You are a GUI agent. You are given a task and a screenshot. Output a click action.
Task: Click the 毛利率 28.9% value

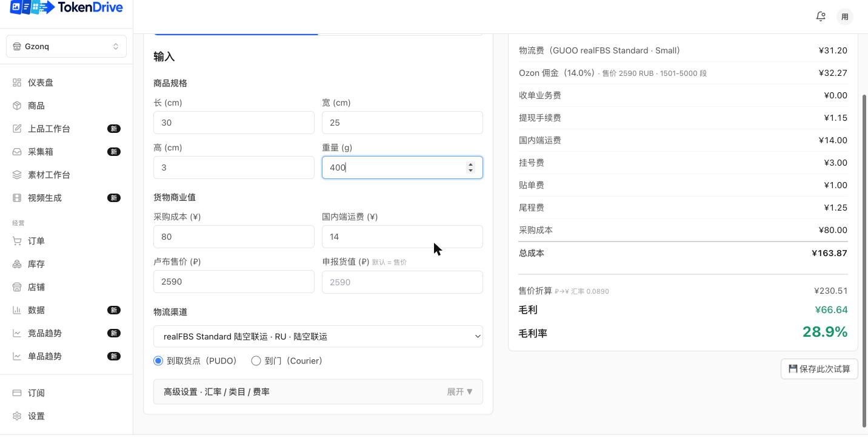coord(825,332)
